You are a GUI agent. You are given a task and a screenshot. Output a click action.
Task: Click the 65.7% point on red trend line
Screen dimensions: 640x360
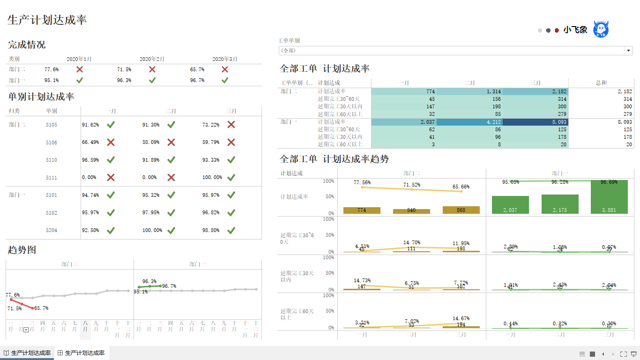[x=33, y=308]
